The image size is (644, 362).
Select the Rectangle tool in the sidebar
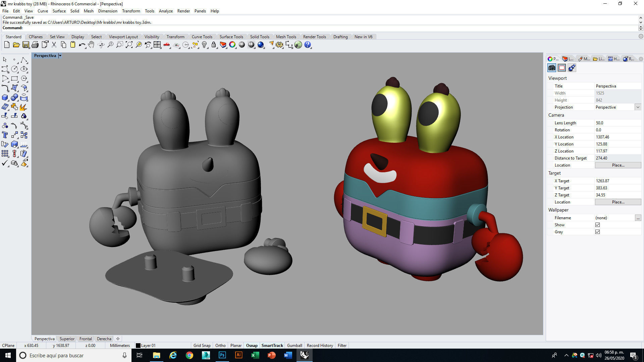[x=14, y=78]
